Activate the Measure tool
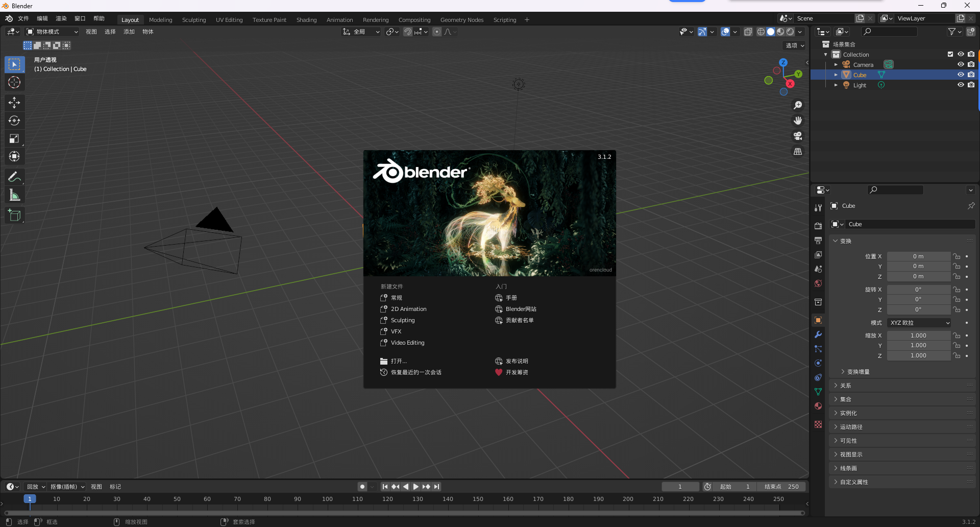Image resolution: width=980 pixels, height=527 pixels. click(14, 195)
